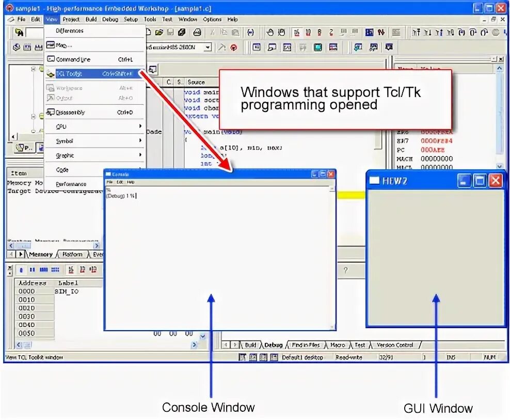Click the teal monitor window icon in toolbar

click(318, 47)
